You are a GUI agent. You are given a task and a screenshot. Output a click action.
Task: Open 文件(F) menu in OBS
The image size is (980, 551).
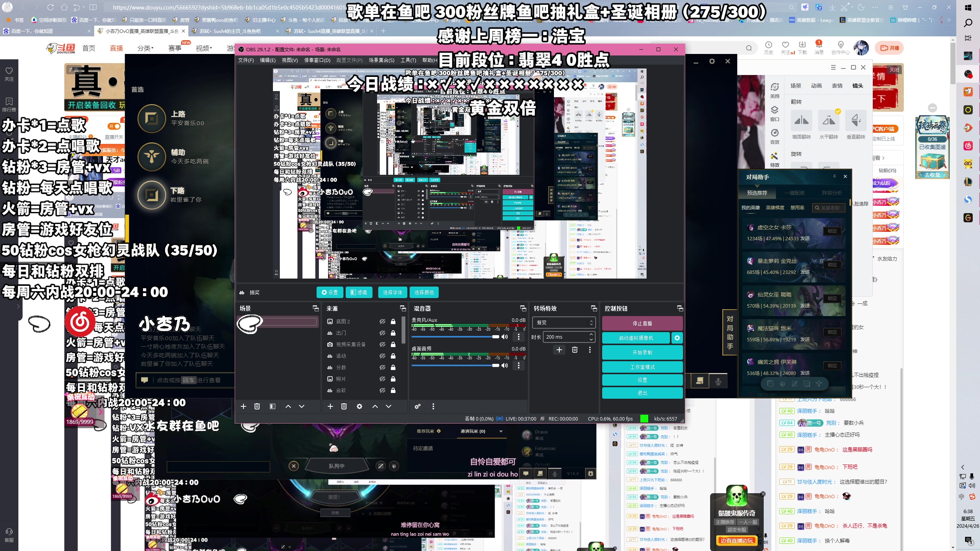coord(246,60)
